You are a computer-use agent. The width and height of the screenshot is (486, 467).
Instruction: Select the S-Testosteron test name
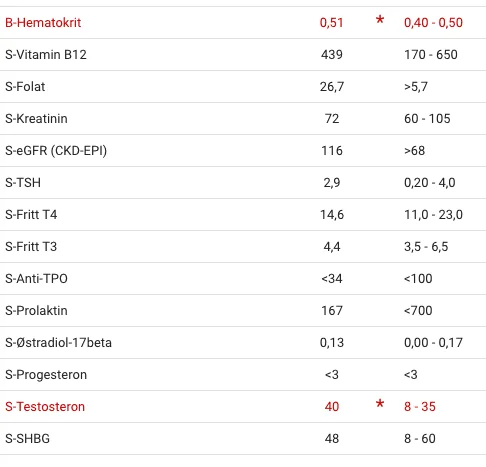[x=45, y=407]
